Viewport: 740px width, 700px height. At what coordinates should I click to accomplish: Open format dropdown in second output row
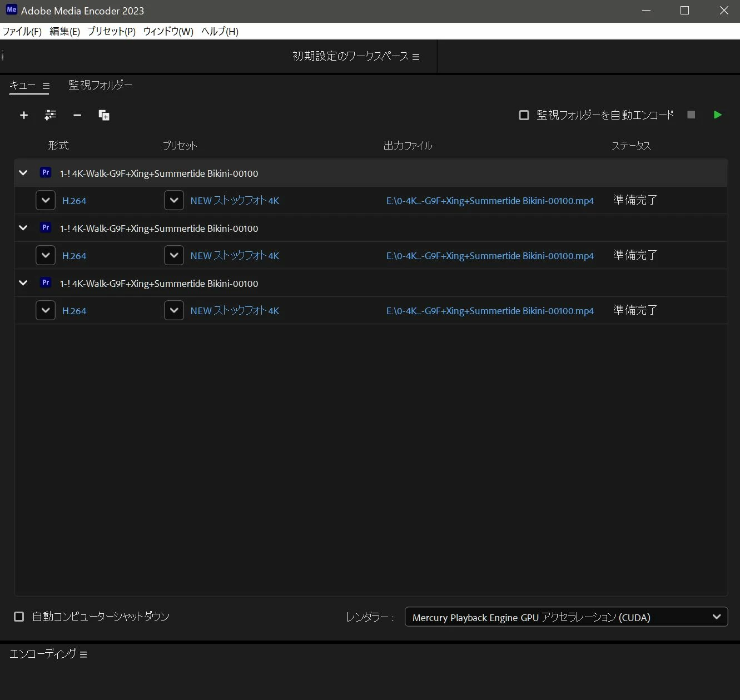46,255
